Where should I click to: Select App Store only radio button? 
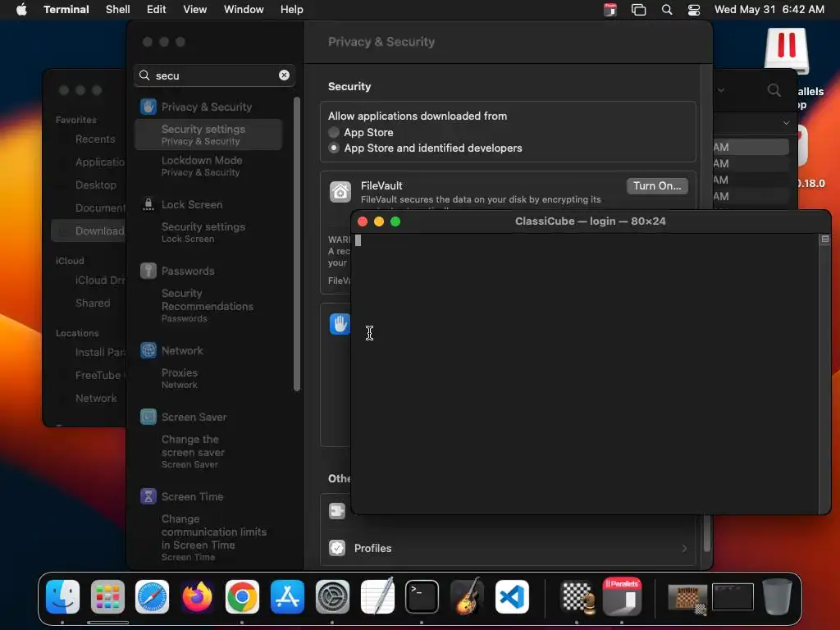[x=334, y=132]
